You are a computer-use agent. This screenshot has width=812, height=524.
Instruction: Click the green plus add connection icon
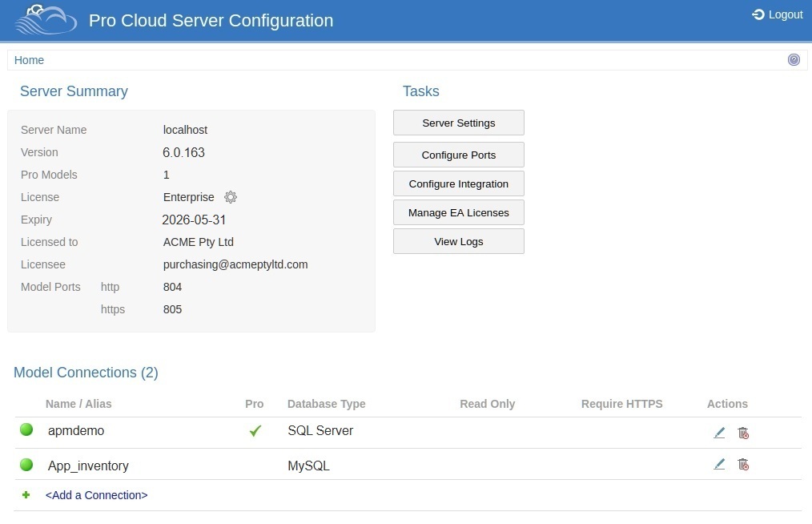click(x=26, y=495)
